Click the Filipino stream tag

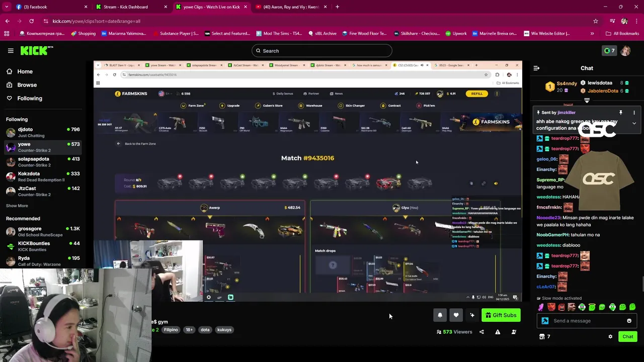pos(171,330)
